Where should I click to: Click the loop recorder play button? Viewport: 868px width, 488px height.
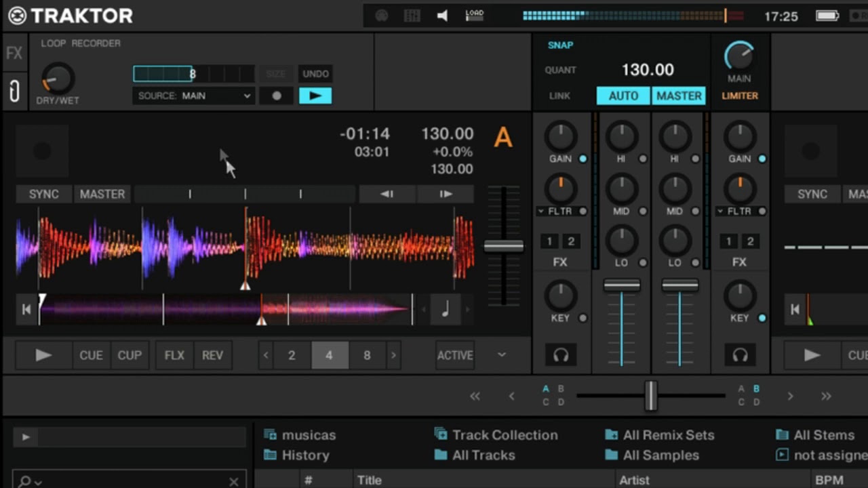click(315, 96)
